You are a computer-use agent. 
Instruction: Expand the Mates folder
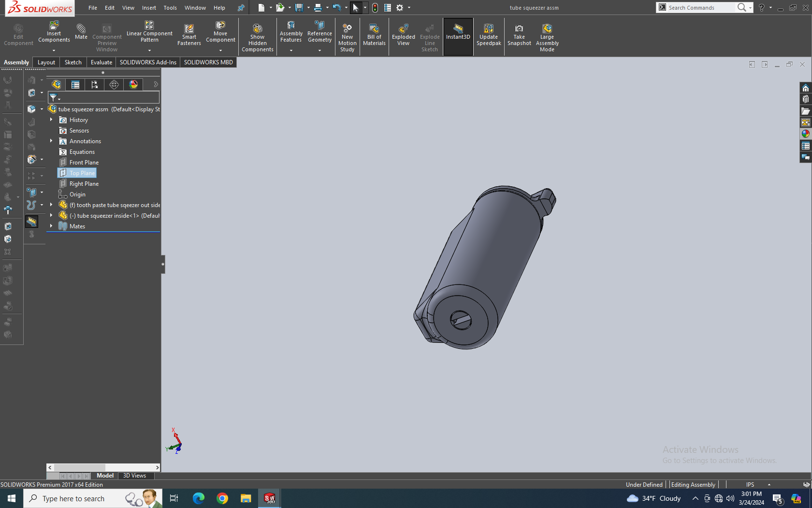point(51,226)
